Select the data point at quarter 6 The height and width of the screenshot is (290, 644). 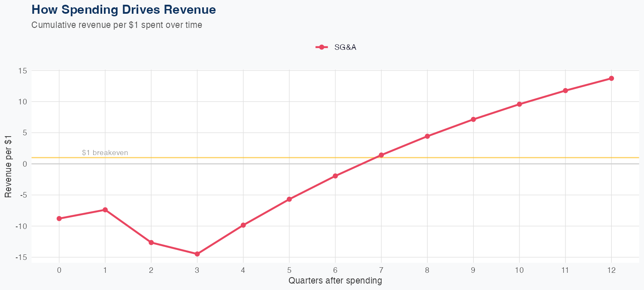click(335, 176)
